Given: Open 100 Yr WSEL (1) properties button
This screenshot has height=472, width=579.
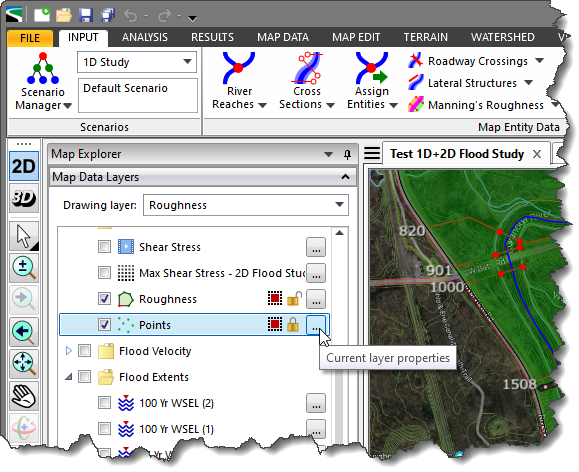Looking at the screenshot, I should [316, 429].
